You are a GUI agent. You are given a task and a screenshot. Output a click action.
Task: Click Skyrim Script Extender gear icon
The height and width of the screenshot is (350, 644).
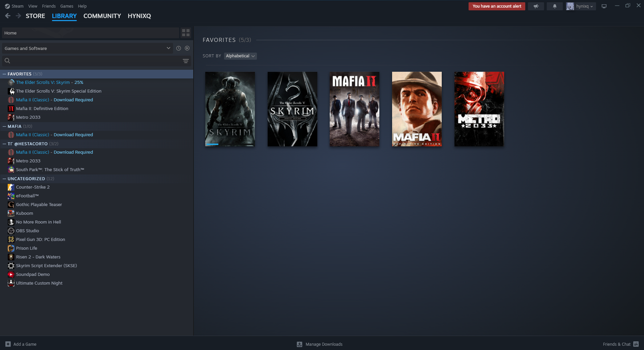(11, 266)
